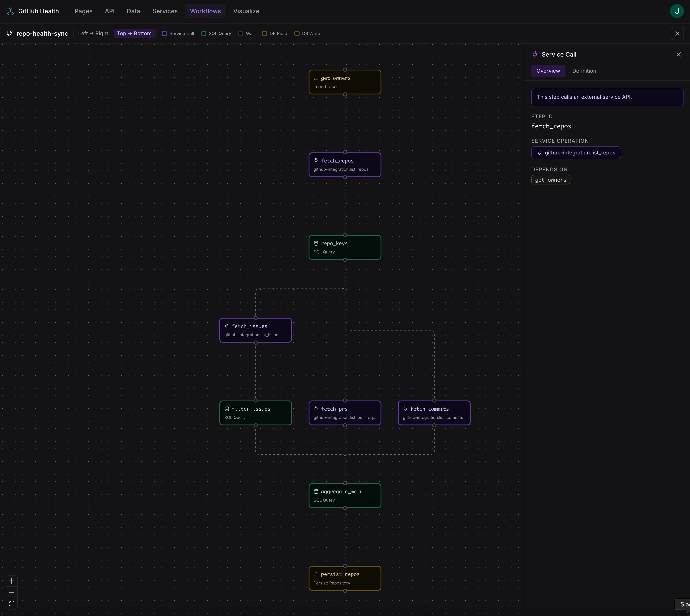Toggle the DB Write legend filter
Viewport: 690px width, 616px height.
point(307,33)
